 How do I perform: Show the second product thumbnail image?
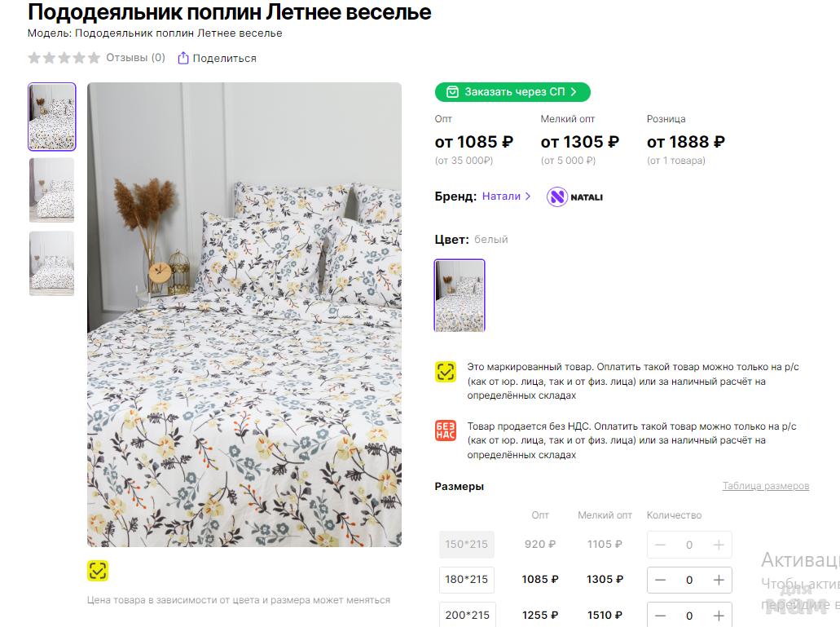(52, 190)
